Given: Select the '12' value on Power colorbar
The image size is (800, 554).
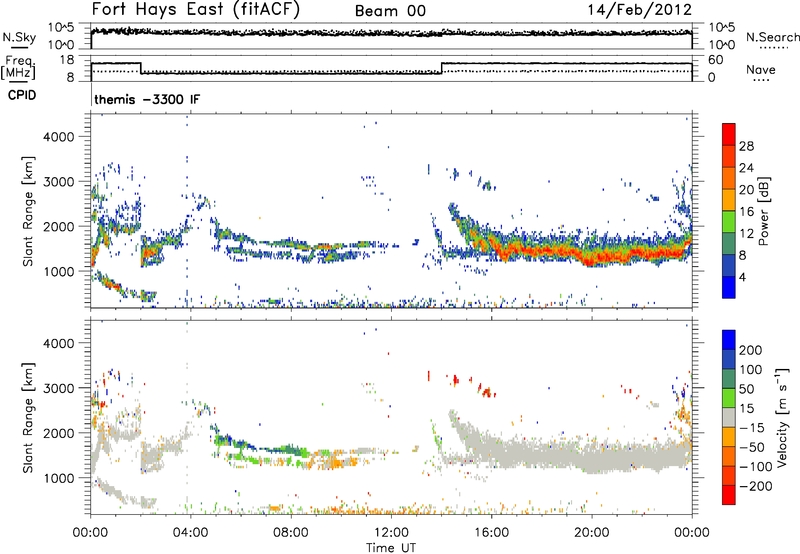Looking at the screenshot, I should (746, 234).
